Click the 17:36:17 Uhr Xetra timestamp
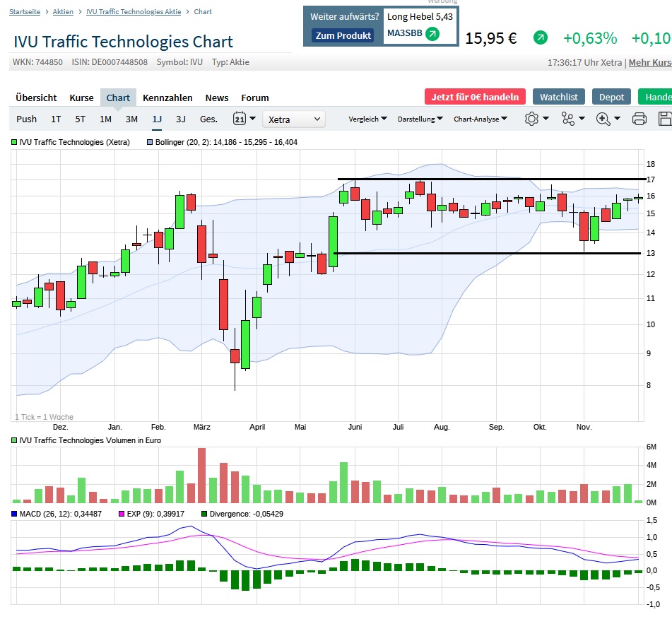This screenshot has width=672, height=624. (x=584, y=63)
